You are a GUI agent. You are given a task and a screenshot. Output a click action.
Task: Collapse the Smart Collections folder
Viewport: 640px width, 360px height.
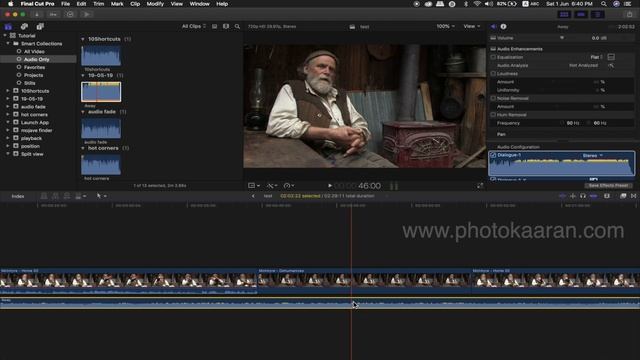click(8, 43)
